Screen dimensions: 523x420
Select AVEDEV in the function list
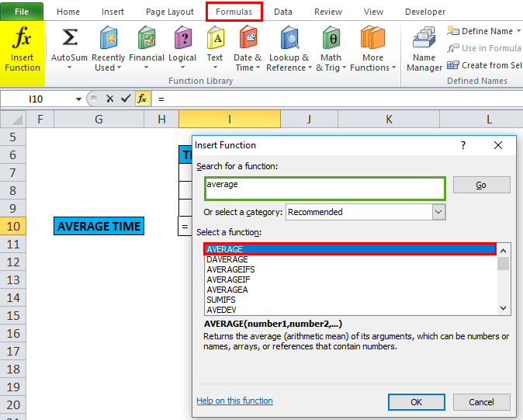(350, 310)
